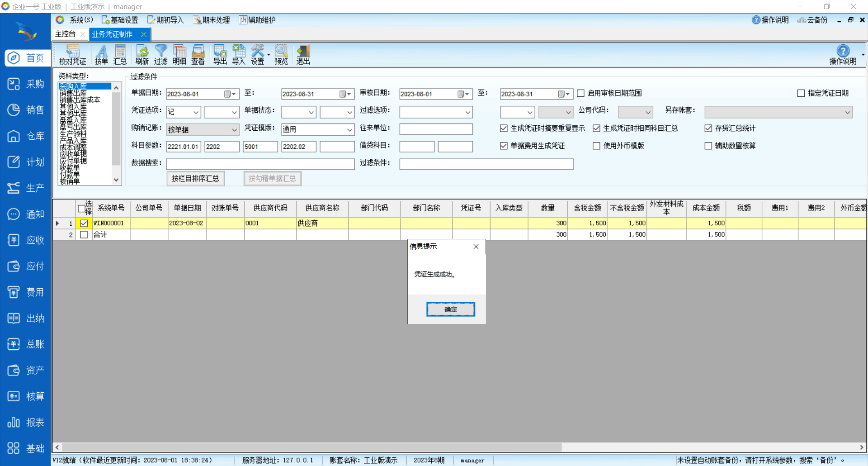The image size is (868, 466).
Task: Click the 核对凭证 toolbar icon
Action: click(x=72, y=55)
